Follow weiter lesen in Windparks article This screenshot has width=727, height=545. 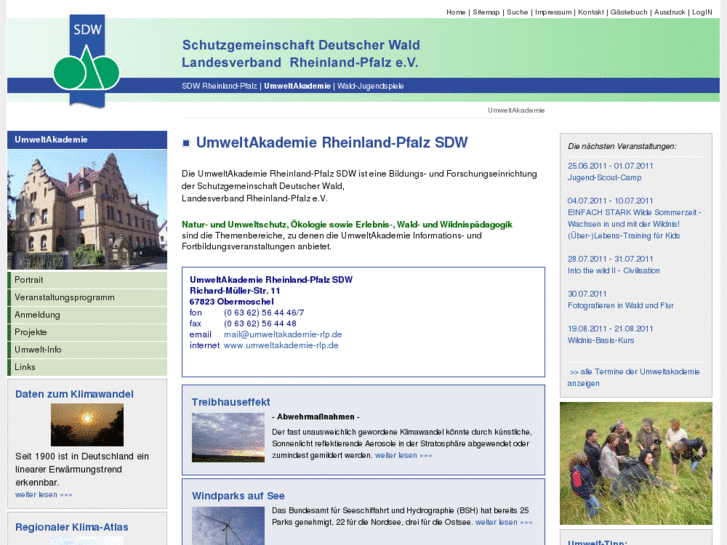(504, 522)
